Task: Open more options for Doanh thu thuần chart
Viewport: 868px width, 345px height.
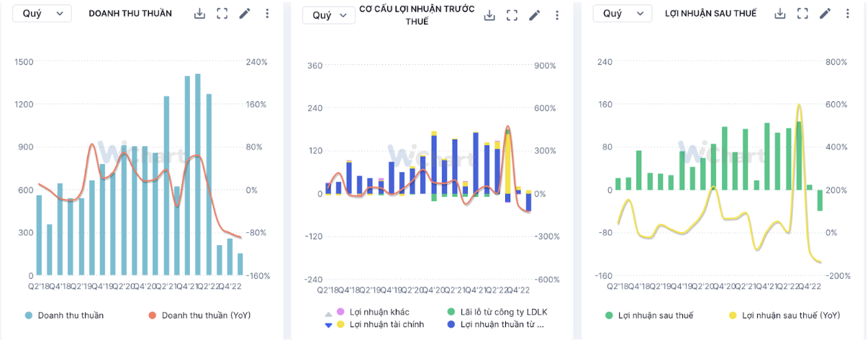Action: (267, 14)
